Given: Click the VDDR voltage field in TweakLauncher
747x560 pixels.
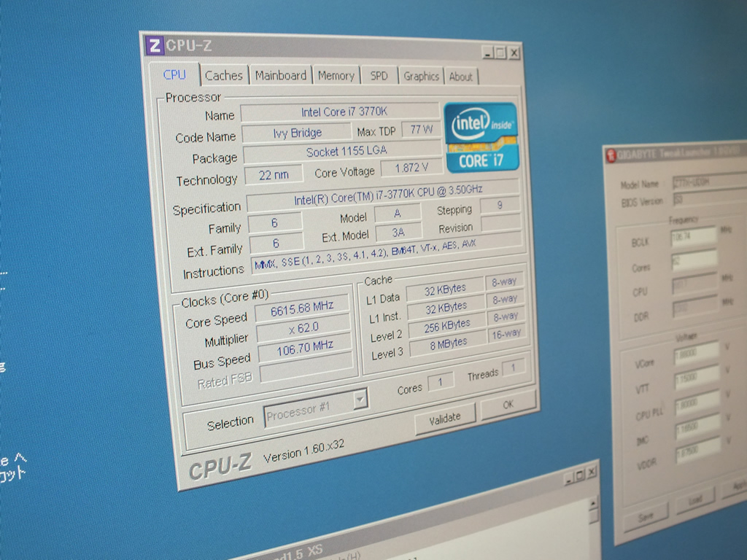Looking at the screenshot, I should click(698, 452).
